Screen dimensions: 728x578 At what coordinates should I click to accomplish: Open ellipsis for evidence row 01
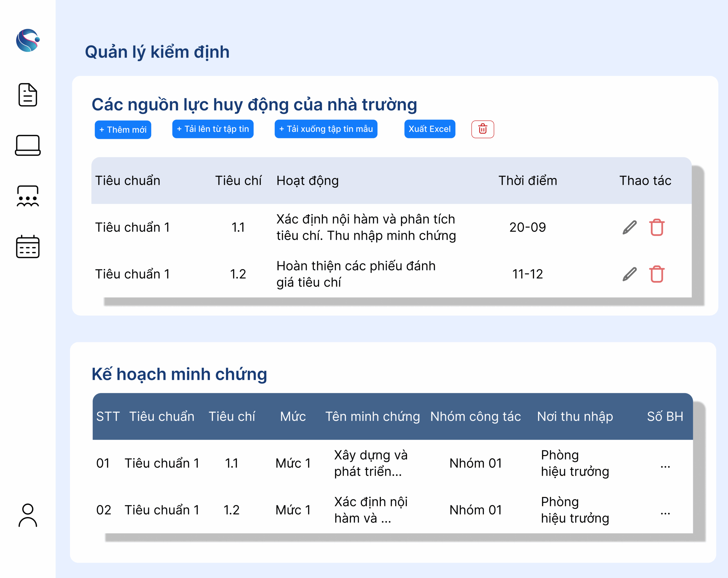coord(665,466)
